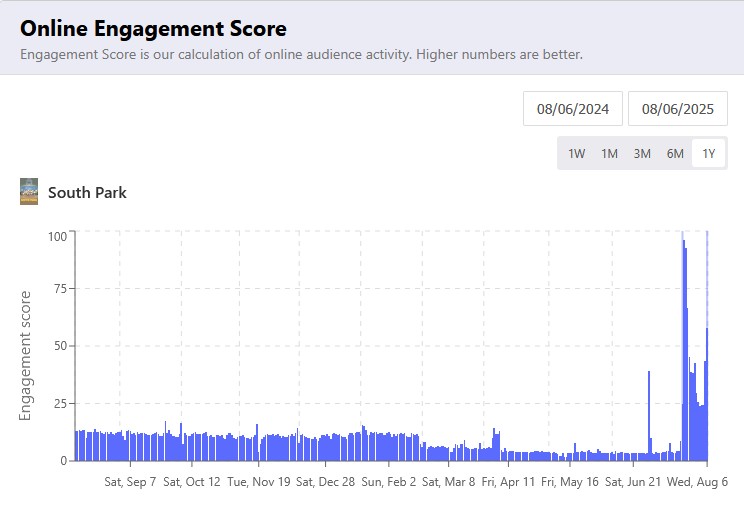Screen dimensions: 744x518
Task: Switch to the 3M time range
Action: 642,154
